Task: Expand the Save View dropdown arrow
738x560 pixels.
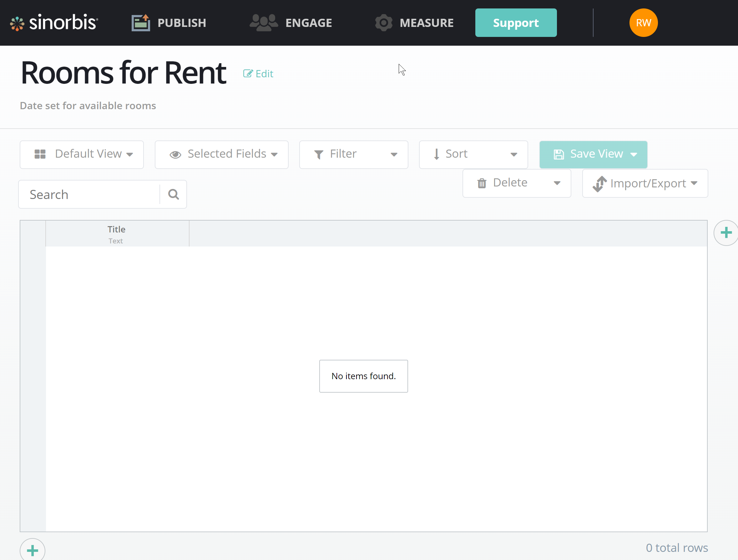Action: tap(634, 155)
